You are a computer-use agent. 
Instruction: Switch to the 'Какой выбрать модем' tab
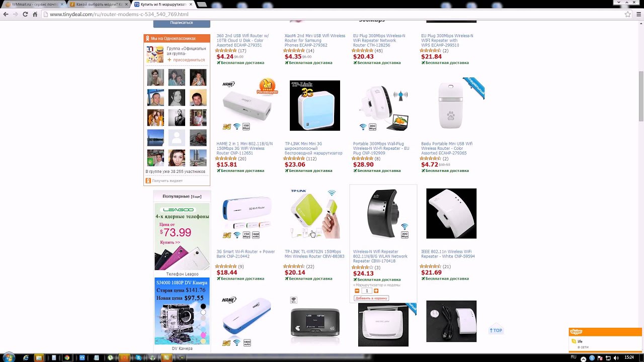point(99,4)
